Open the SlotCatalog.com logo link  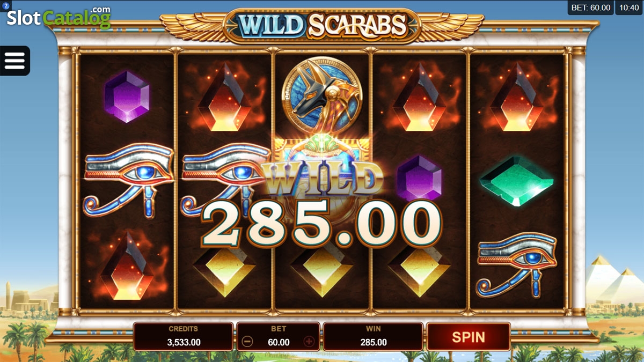[58, 18]
